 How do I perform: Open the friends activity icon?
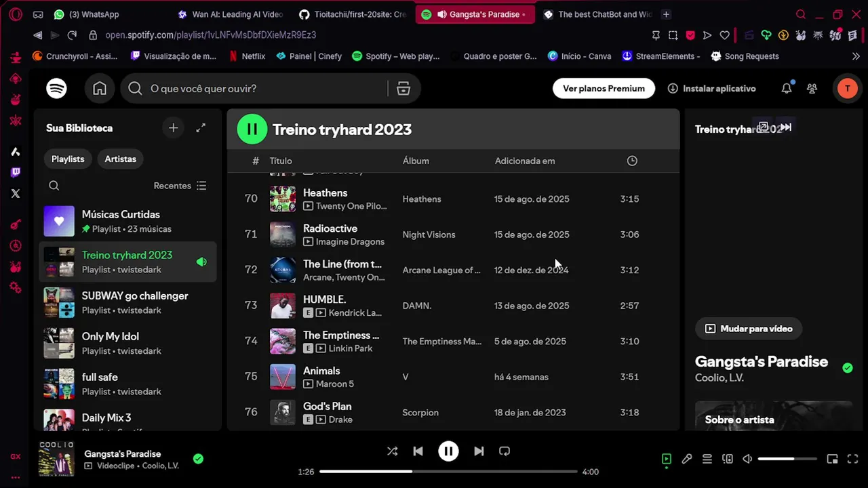point(812,88)
